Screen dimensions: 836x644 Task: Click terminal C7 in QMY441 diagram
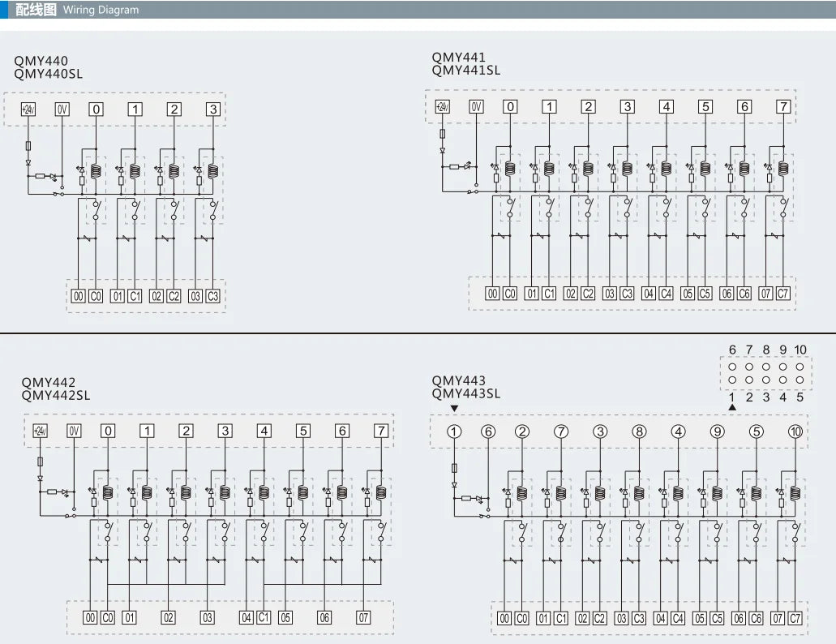(782, 294)
